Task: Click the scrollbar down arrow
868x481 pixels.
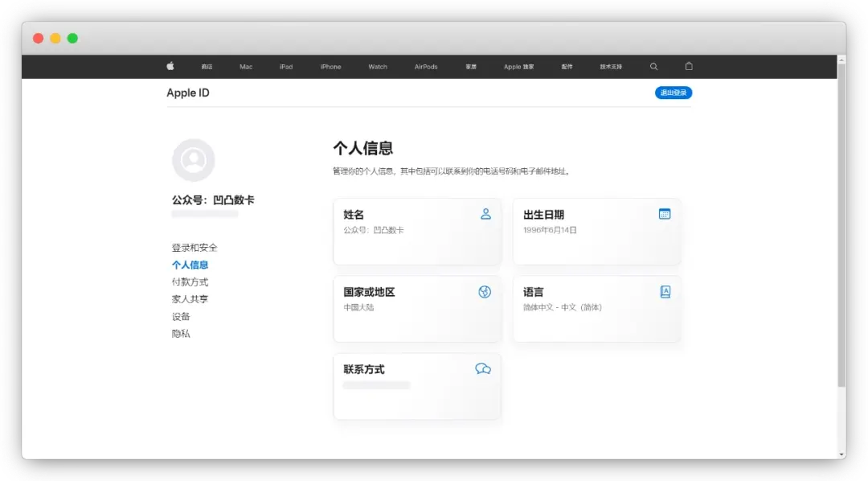Action: (x=842, y=454)
